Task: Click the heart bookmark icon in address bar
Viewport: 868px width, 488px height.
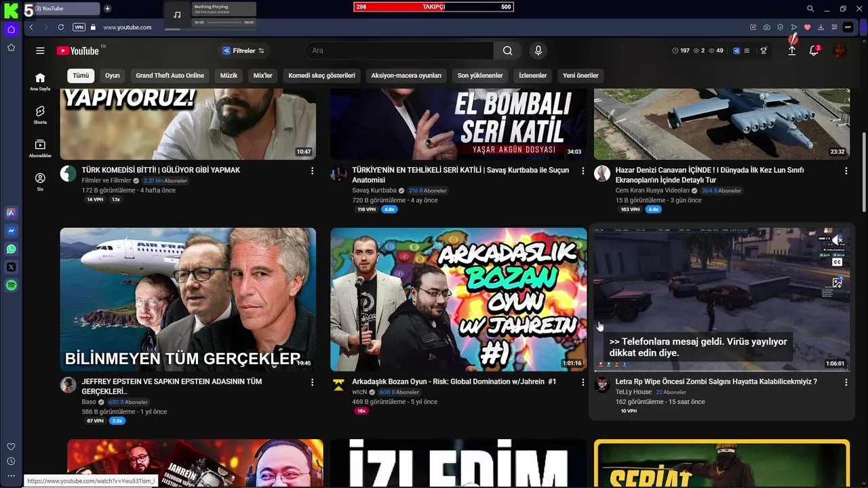Action: (807, 27)
